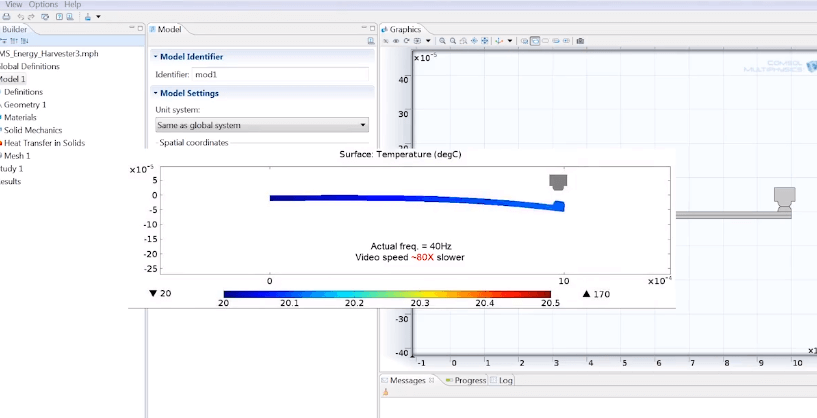Open the help icon in main toolbar
Screen dimensions: 817x418
pos(60,17)
